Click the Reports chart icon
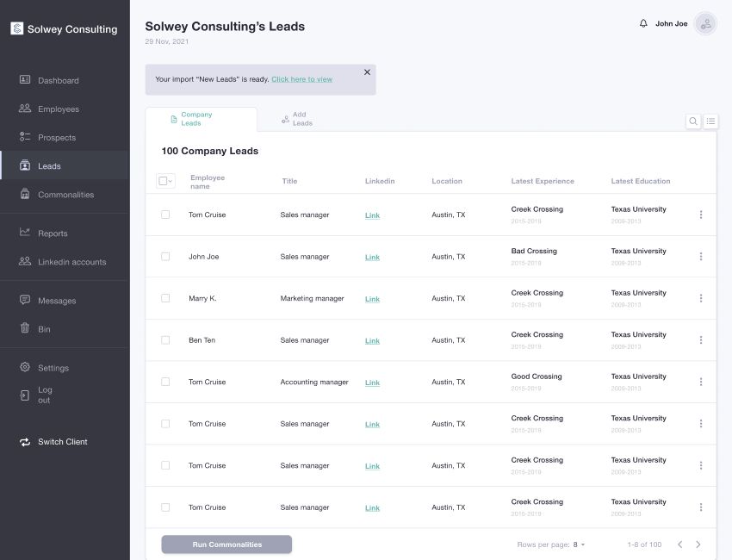This screenshot has height=560, width=732. click(x=25, y=232)
